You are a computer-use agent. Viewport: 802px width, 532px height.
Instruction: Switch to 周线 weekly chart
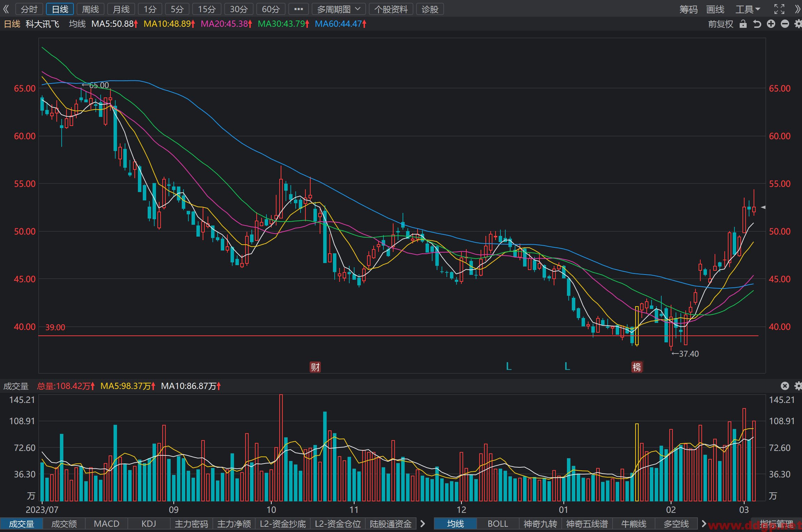point(91,9)
